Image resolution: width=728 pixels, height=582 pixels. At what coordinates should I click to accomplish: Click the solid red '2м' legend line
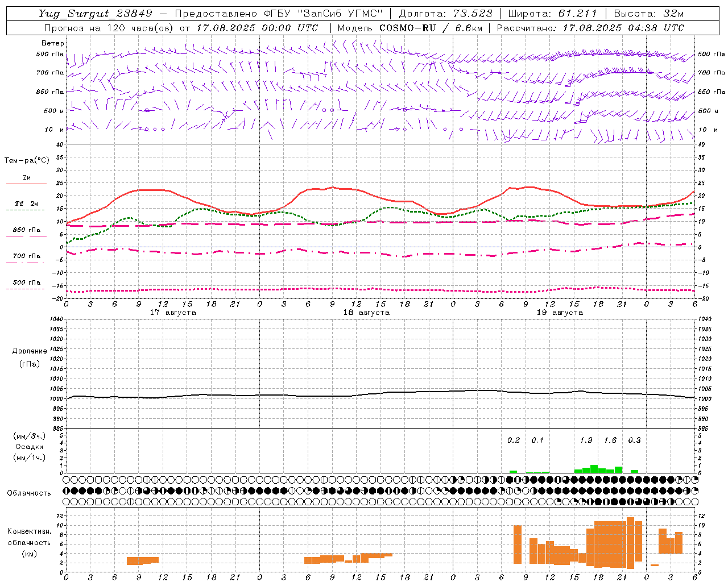26,184
